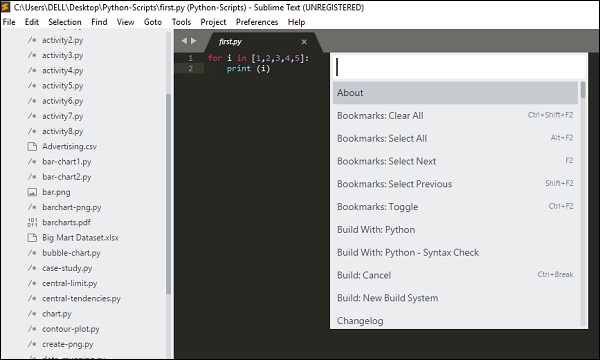Open activity5.py in sidebar
Image resolution: width=600 pixels, height=360 pixels.
coord(62,86)
